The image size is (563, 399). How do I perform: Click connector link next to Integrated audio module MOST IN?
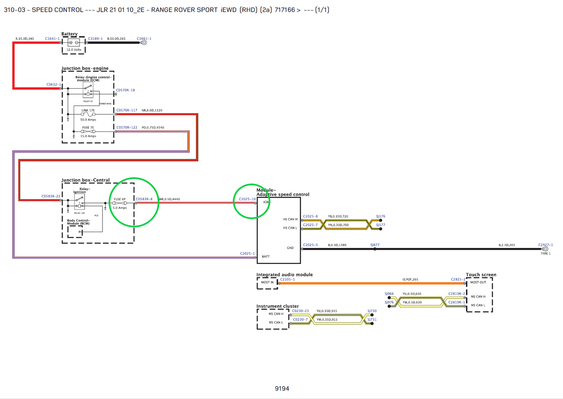tap(287, 279)
